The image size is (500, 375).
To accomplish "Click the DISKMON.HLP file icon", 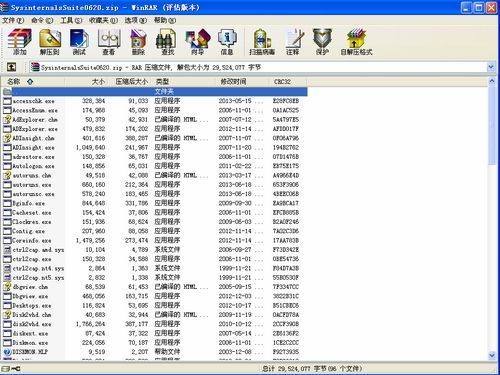I will 7,352.
